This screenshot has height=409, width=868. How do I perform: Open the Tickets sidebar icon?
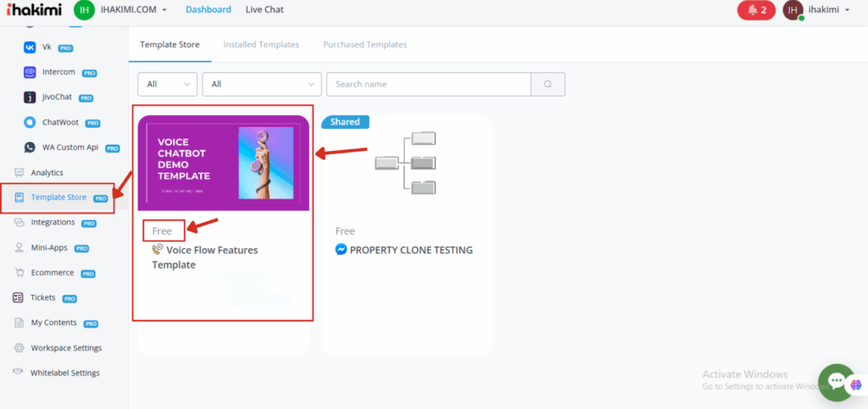click(19, 298)
